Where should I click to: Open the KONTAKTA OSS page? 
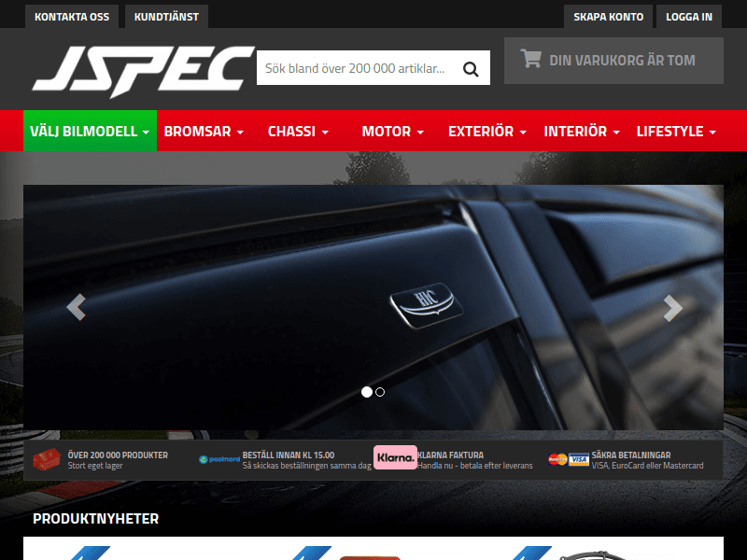coord(72,16)
